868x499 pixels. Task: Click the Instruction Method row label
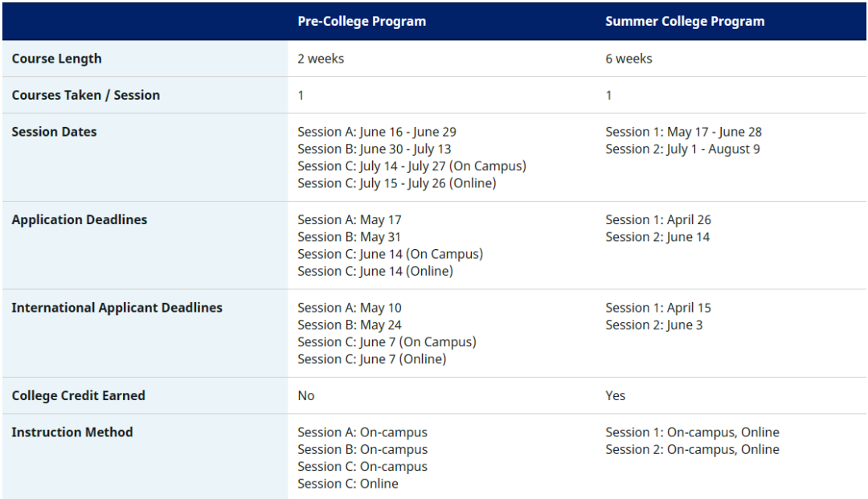pyautogui.click(x=72, y=432)
